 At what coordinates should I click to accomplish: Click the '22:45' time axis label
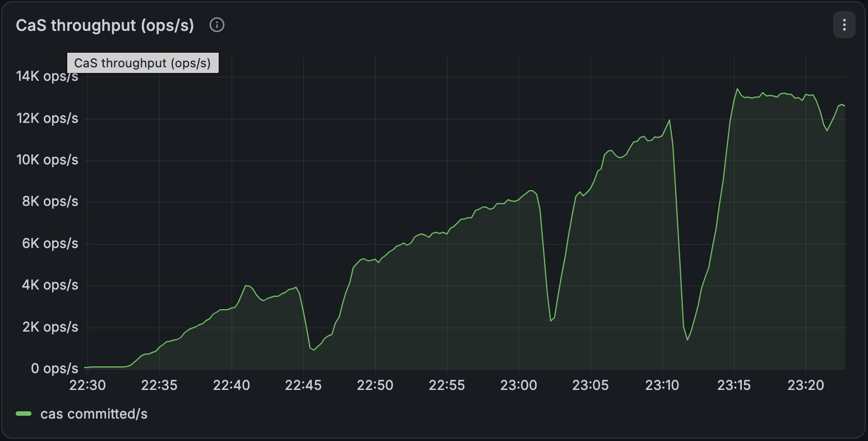[x=303, y=385]
